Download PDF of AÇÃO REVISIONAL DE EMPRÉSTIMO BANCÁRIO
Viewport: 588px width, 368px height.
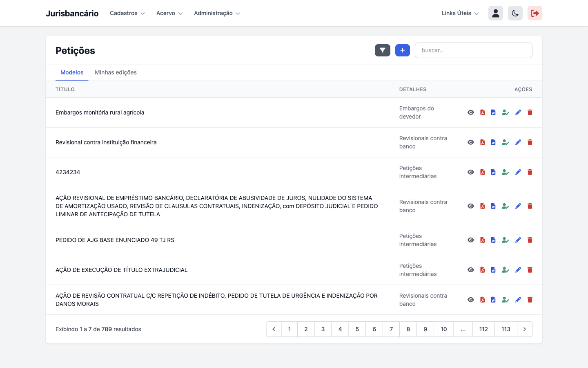[x=483, y=206]
